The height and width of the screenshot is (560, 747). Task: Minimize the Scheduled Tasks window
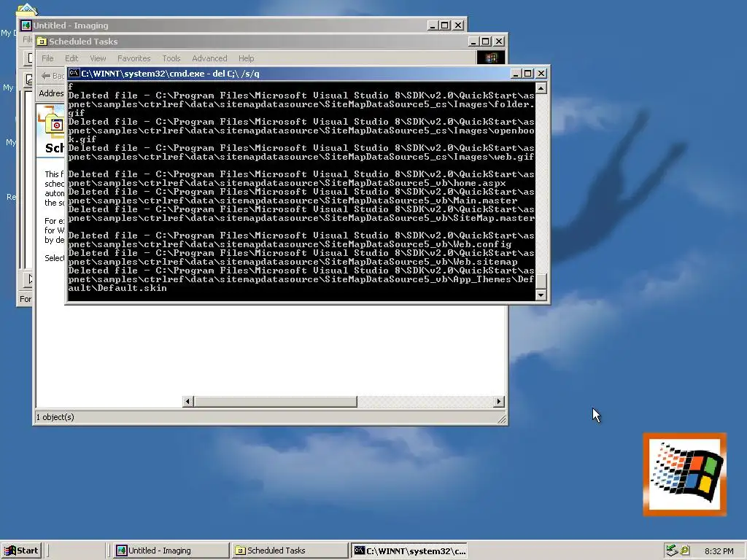[473, 42]
